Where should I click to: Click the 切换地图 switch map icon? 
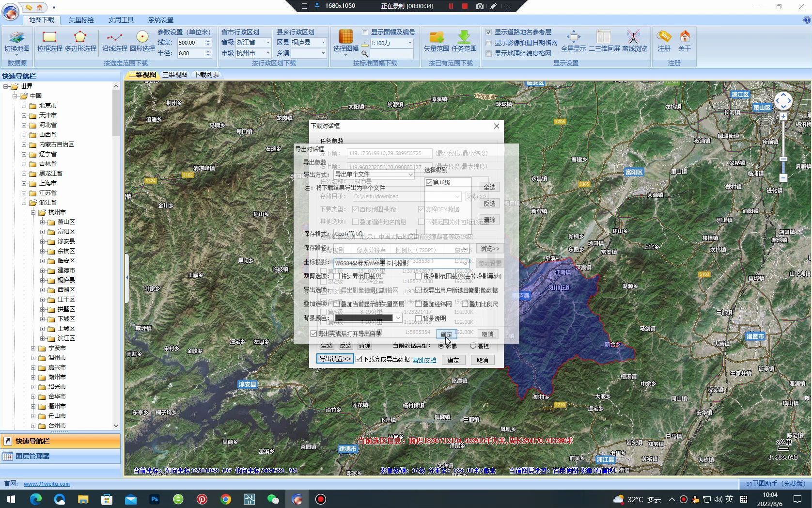click(17, 42)
